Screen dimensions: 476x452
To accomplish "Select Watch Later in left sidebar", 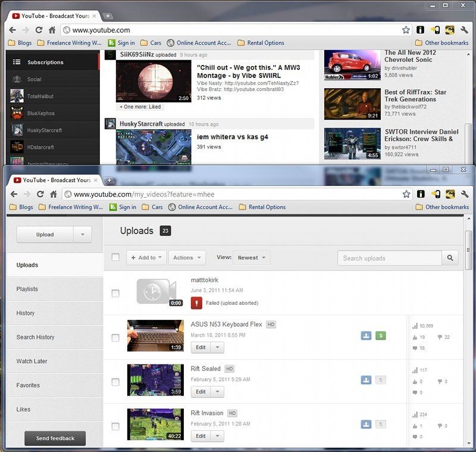I will pyautogui.click(x=55, y=361).
